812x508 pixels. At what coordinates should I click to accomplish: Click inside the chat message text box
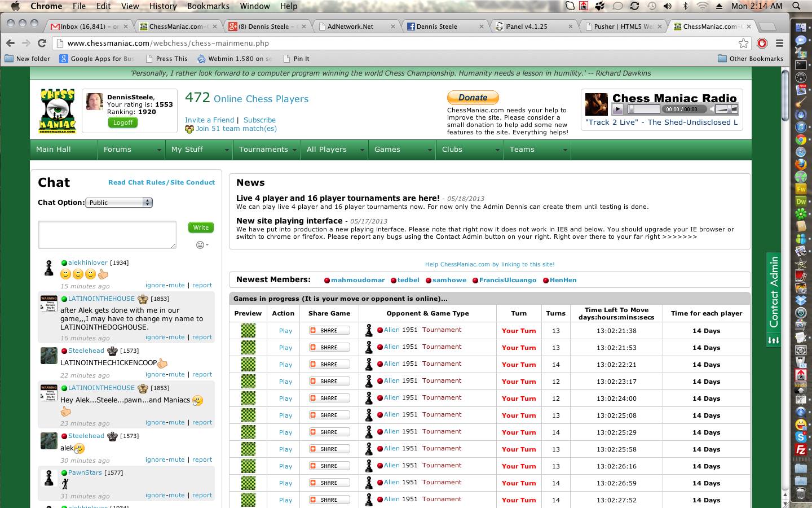[x=107, y=234]
